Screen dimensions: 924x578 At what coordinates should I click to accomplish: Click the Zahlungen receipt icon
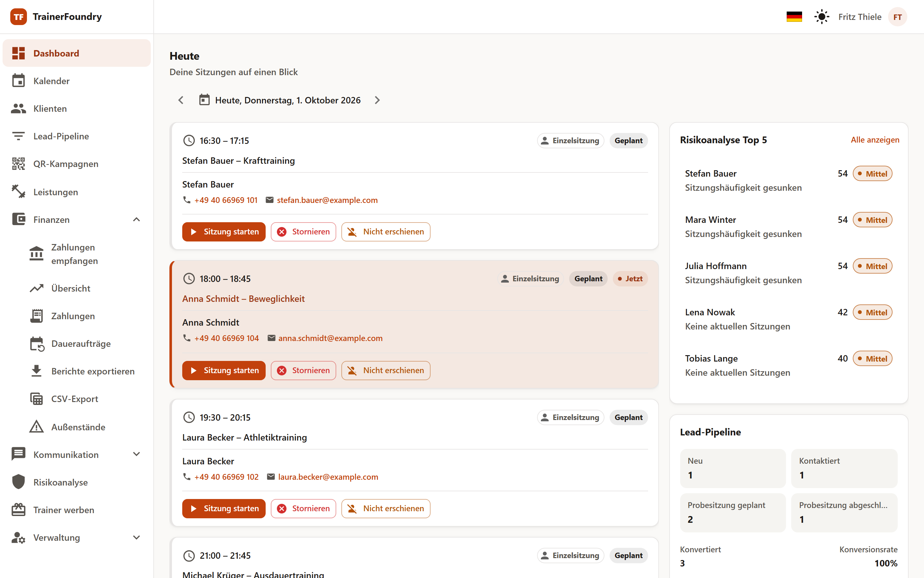[37, 316]
